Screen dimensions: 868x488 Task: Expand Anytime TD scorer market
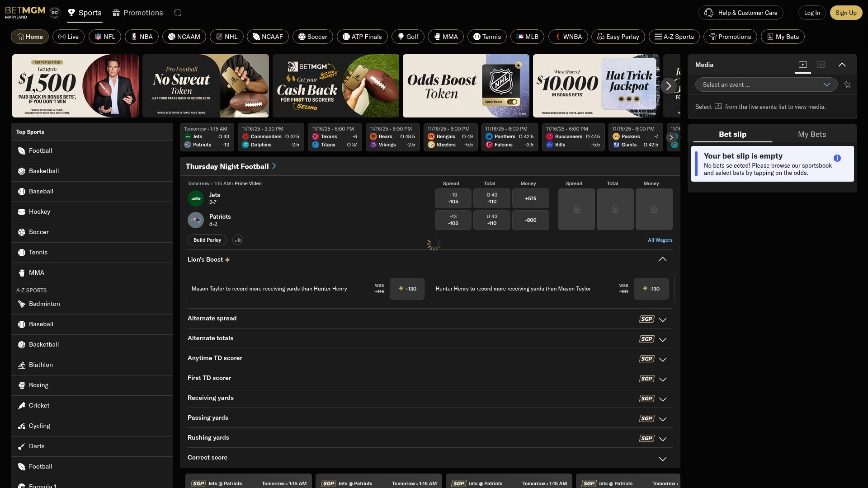coord(430,358)
